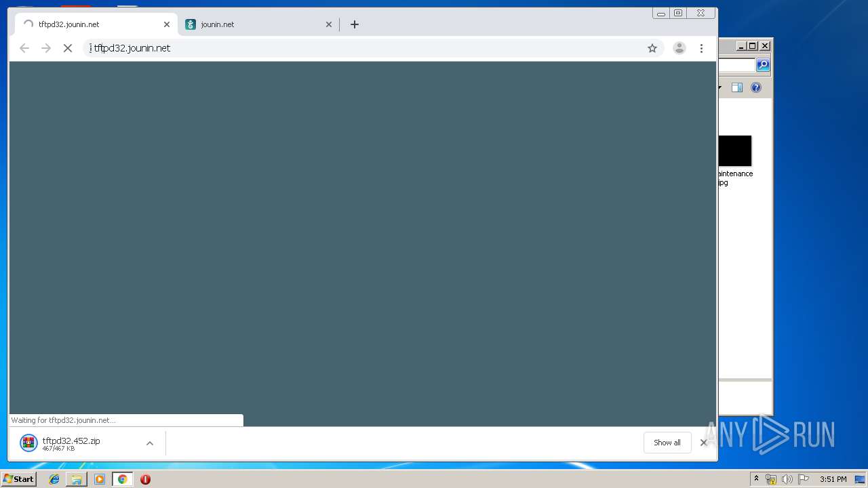This screenshot has height=488, width=868.
Task: Close the jounin.net tab
Action: click(x=329, y=24)
